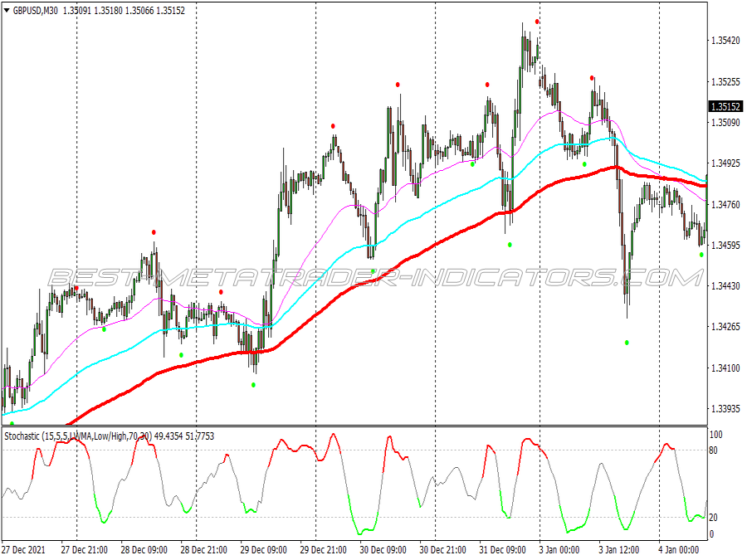747x560 pixels.
Task: Select the GBPUSD,M30 chart title text
Action: pos(36,11)
